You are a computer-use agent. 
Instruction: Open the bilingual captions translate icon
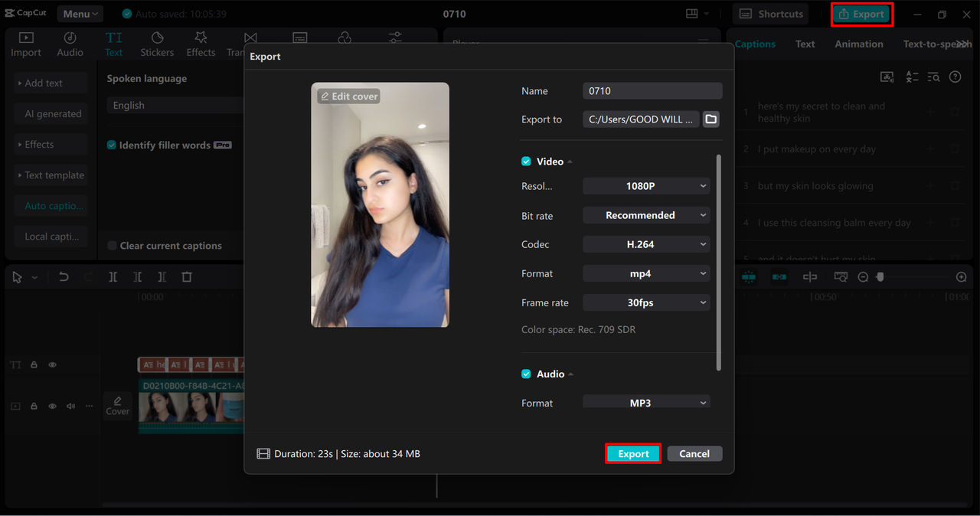912,77
